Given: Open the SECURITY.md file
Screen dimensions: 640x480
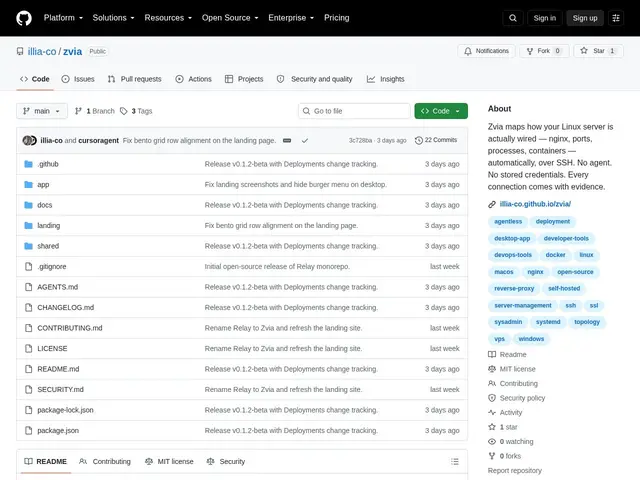Looking at the screenshot, I should [60, 389].
